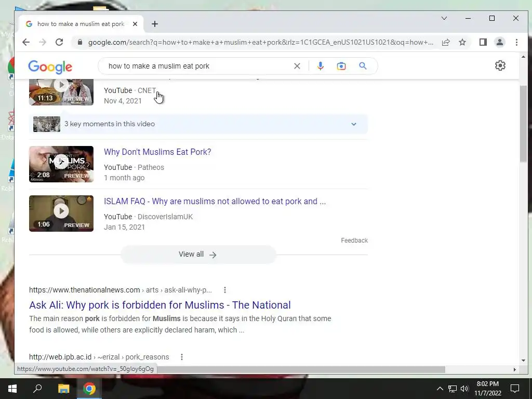Click 'YouTube · Patheos' source text

click(x=134, y=167)
